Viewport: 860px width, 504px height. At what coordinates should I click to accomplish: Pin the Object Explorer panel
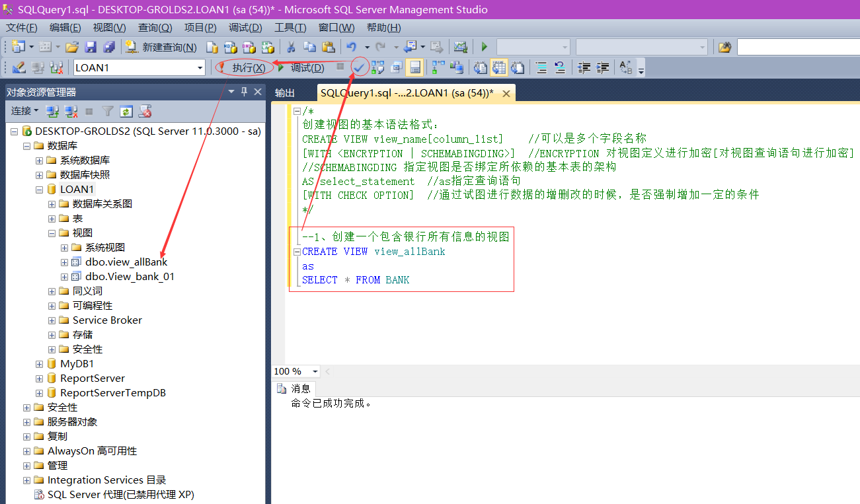244,91
